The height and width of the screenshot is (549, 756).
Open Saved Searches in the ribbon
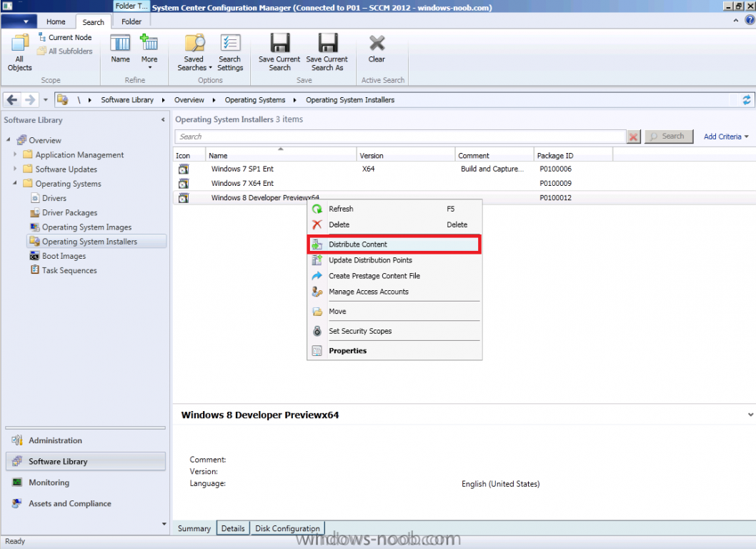point(194,53)
